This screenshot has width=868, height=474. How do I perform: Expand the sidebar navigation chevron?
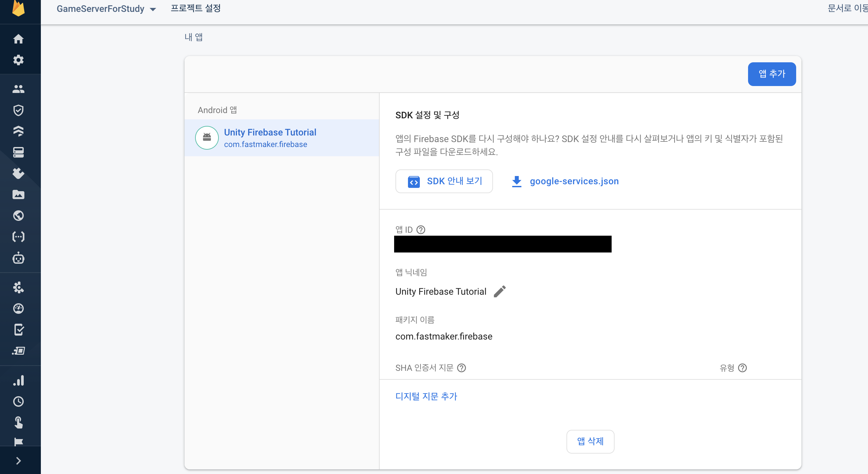tap(18, 460)
